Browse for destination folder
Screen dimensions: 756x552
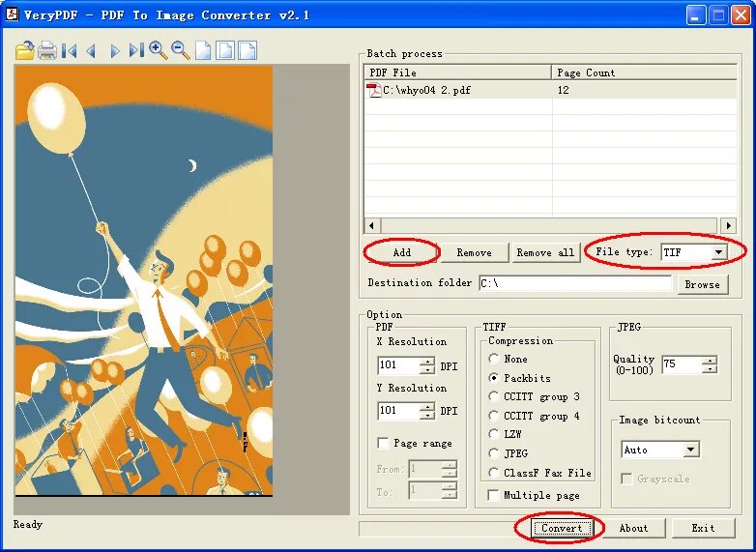pyautogui.click(x=703, y=284)
